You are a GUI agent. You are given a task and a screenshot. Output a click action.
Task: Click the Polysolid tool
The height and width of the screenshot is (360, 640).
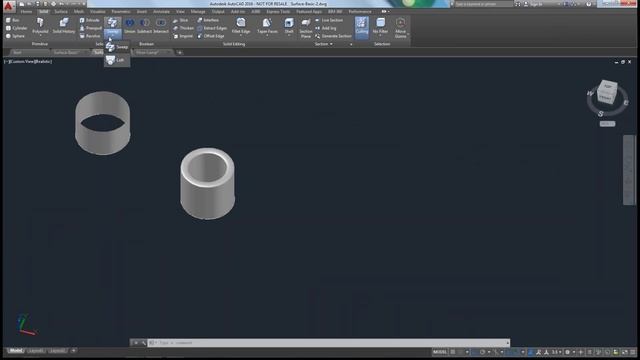(x=40, y=25)
